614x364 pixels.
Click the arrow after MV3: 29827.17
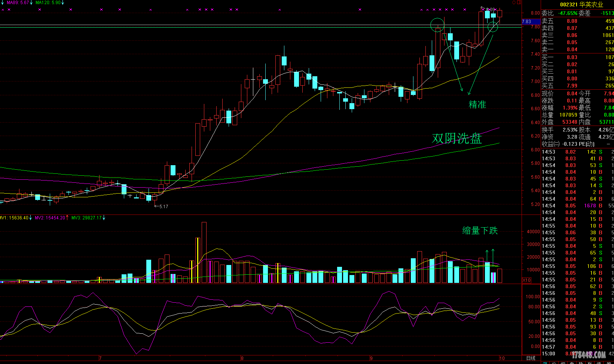pos(104,218)
